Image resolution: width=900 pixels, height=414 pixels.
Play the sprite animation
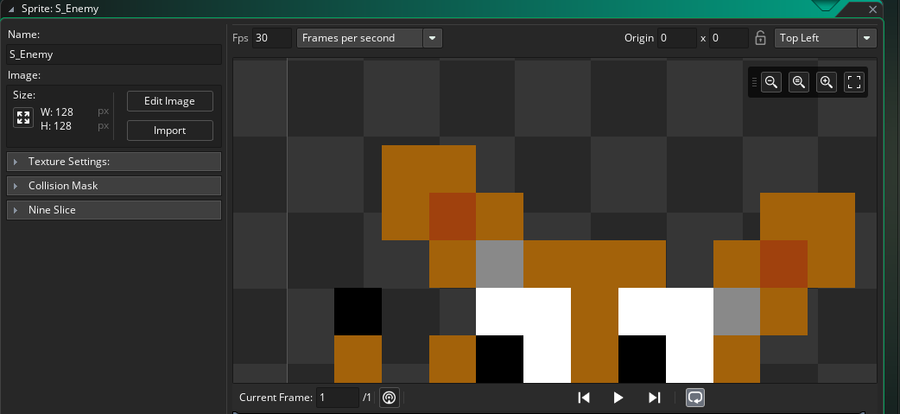click(618, 397)
